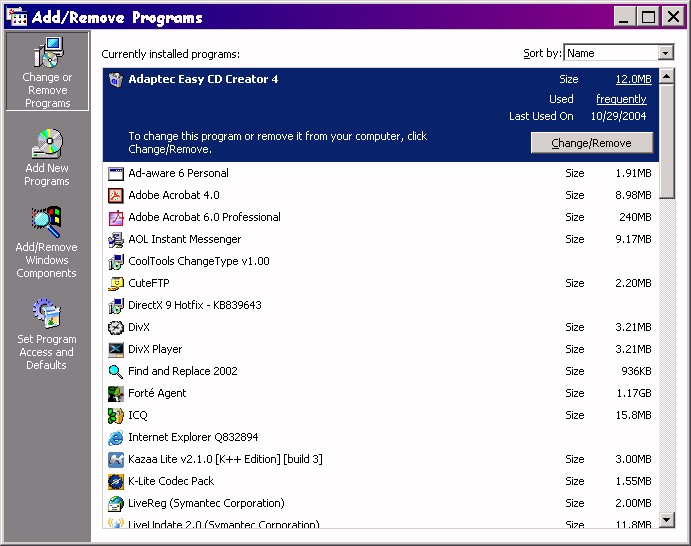Click the Adobe Acrobat 4.0 icon
This screenshot has height=546, width=691.
115,195
